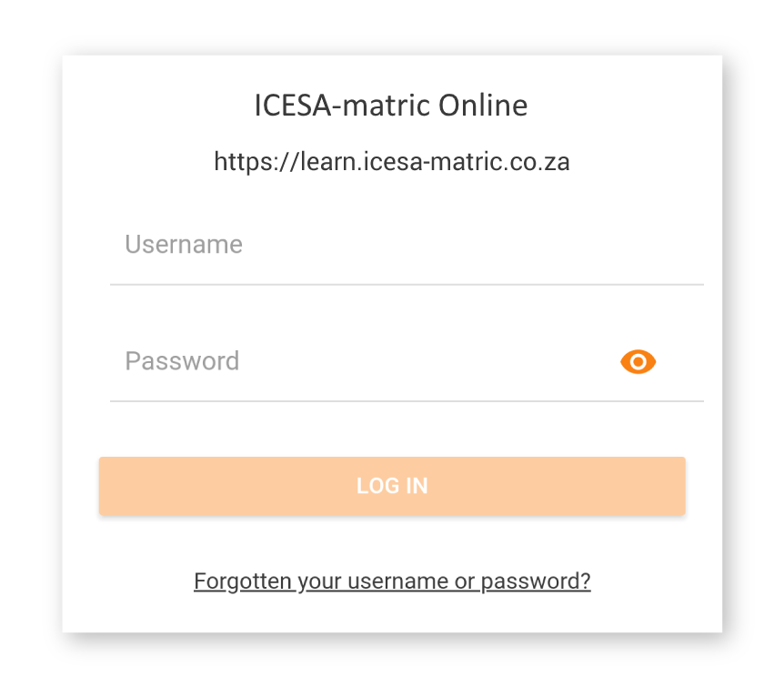Open 'Forgotten your username or password?'
This screenshot has width=784, height=687.
pyautogui.click(x=392, y=581)
